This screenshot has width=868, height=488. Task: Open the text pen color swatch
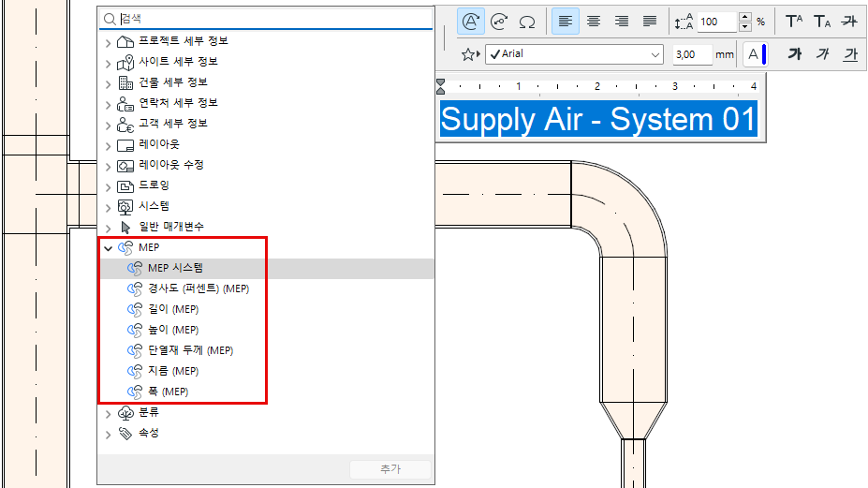point(756,54)
